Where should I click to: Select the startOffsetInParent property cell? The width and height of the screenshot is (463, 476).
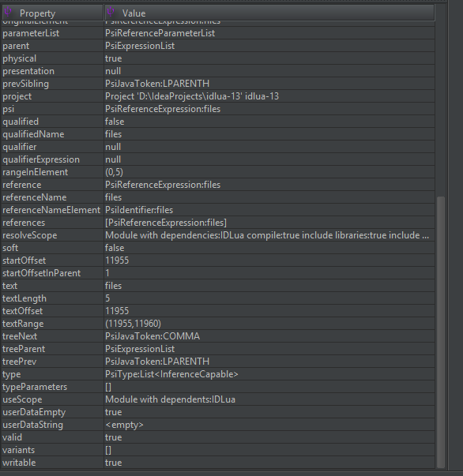coord(52,273)
